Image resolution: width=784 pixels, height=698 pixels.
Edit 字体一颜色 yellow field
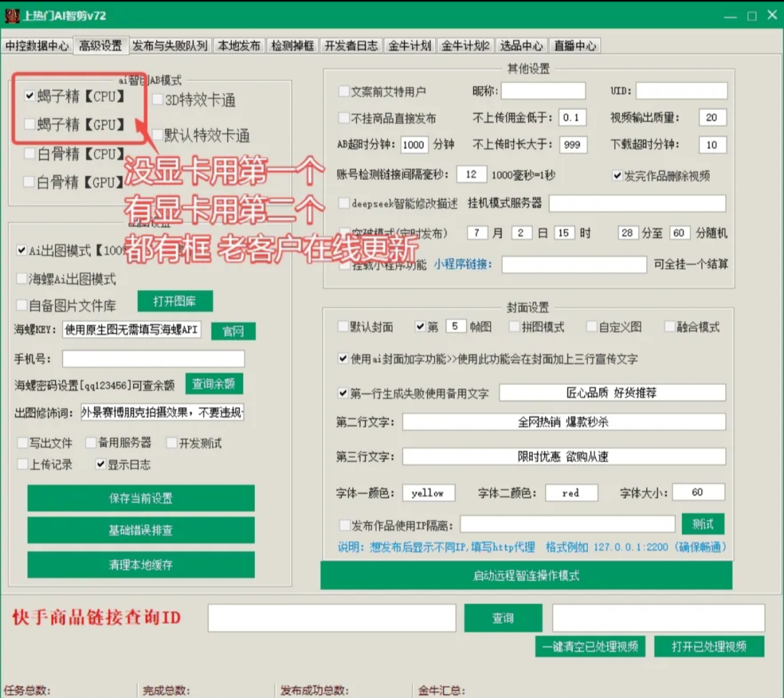pyautogui.click(x=429, y=493)
